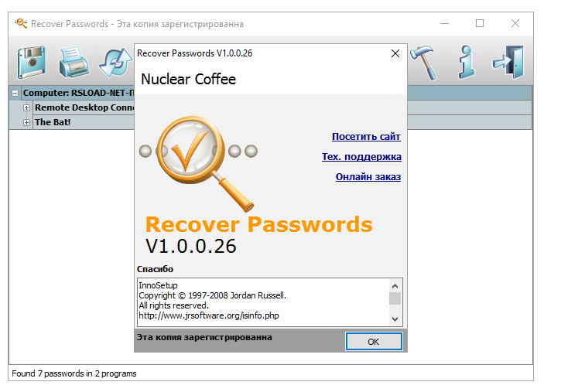Expand The Bat! tree node

(x=26, y=122)
